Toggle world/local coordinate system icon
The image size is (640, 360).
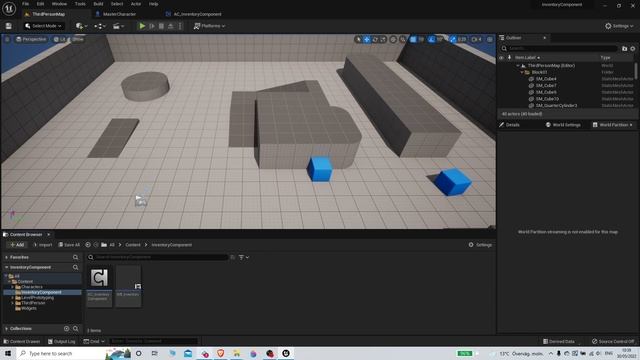point(393,39)
